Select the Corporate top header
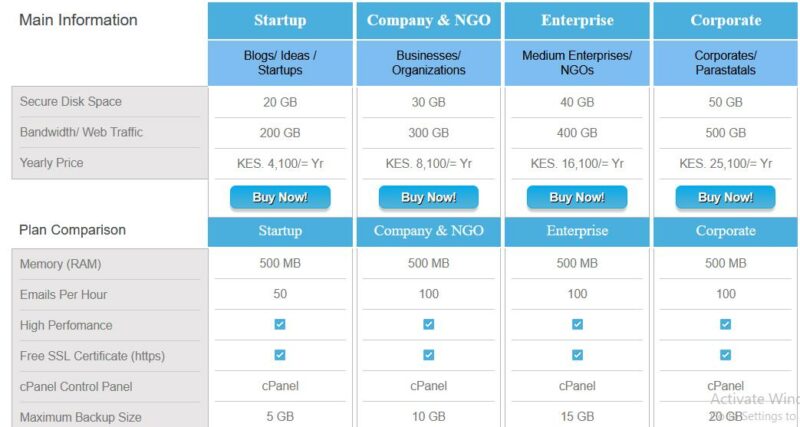The height and width of the screenshot is (427, 800). coord(726,20)
